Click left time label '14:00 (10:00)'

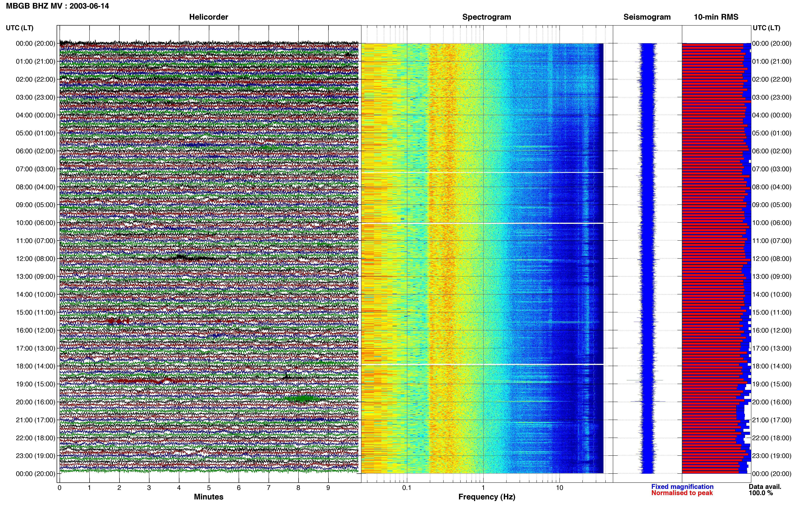click(x=36, y=294)
